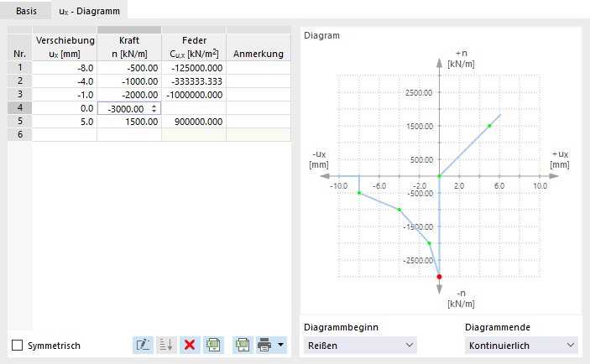The width and height of the screenshot is (590, 364).
Task: Click the Verschiebung column header
Action: coord(65,47)
